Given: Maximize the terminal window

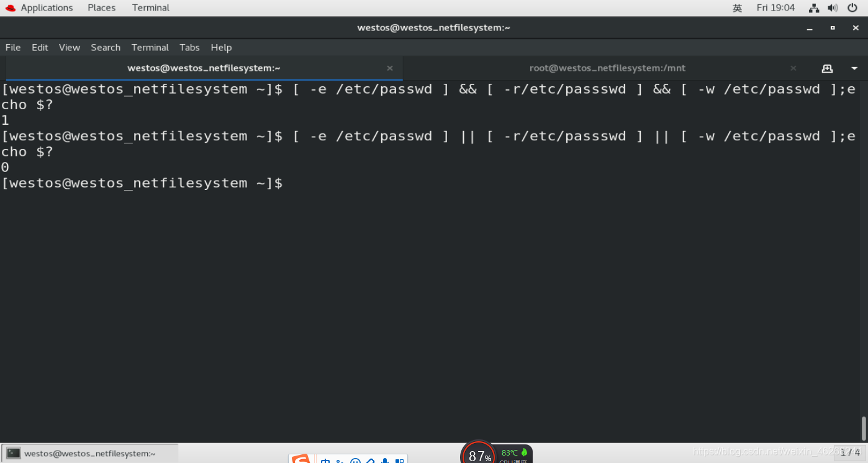Looking at the screenshot, I should coord(833,28).
